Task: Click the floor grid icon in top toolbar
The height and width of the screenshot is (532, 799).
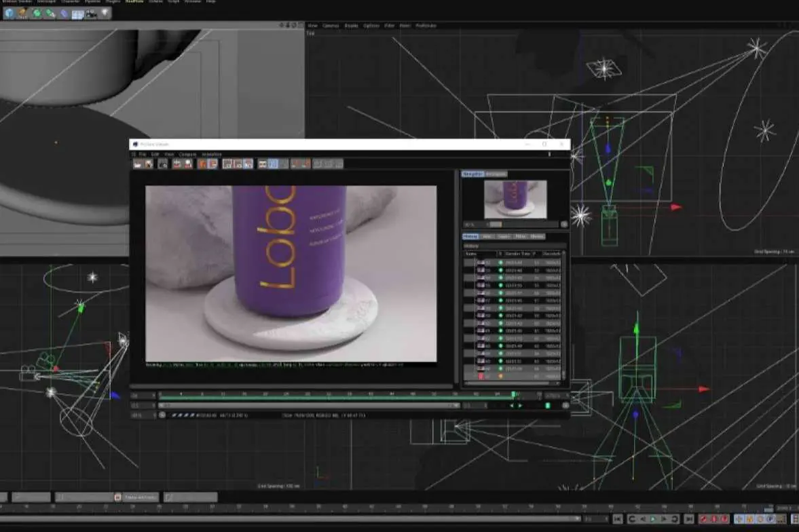Action: pyautogui.click(x=77, y=13)
